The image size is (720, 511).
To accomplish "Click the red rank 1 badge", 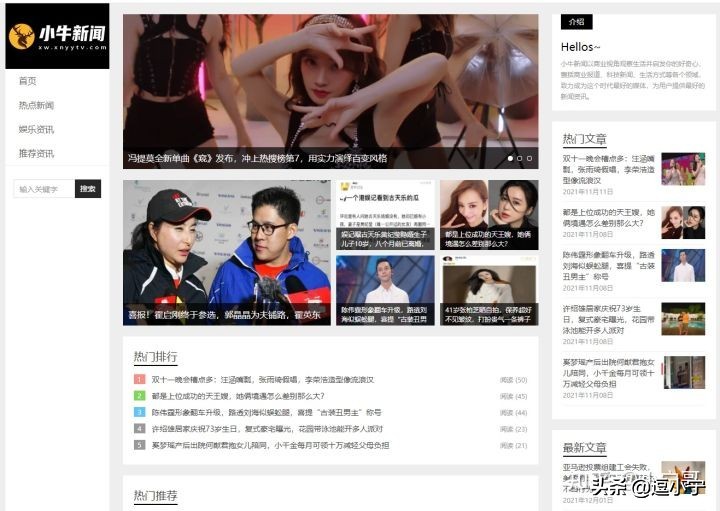I will click(140, 379).
